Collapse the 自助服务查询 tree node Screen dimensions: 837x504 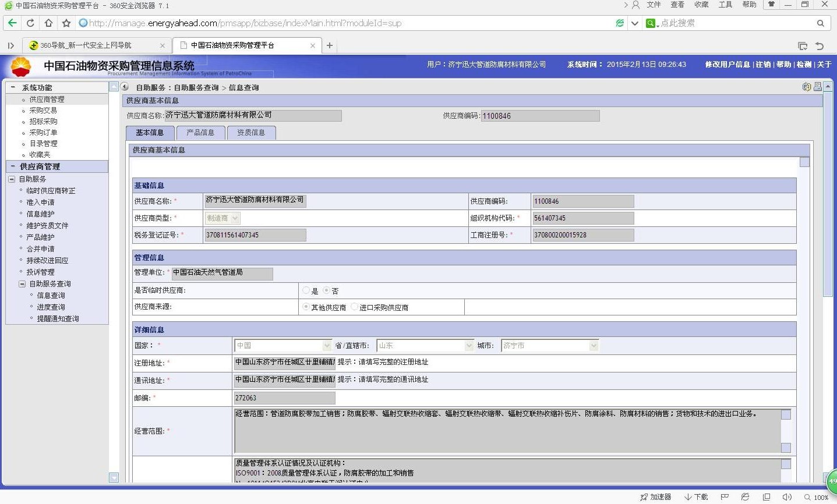[22, 284]
